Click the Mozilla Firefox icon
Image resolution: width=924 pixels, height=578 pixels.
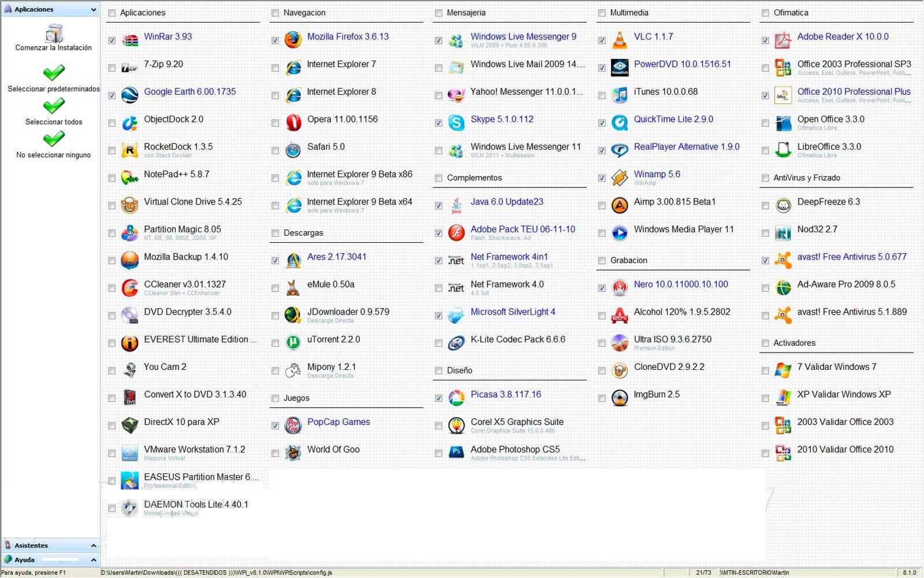click(293, 40)
